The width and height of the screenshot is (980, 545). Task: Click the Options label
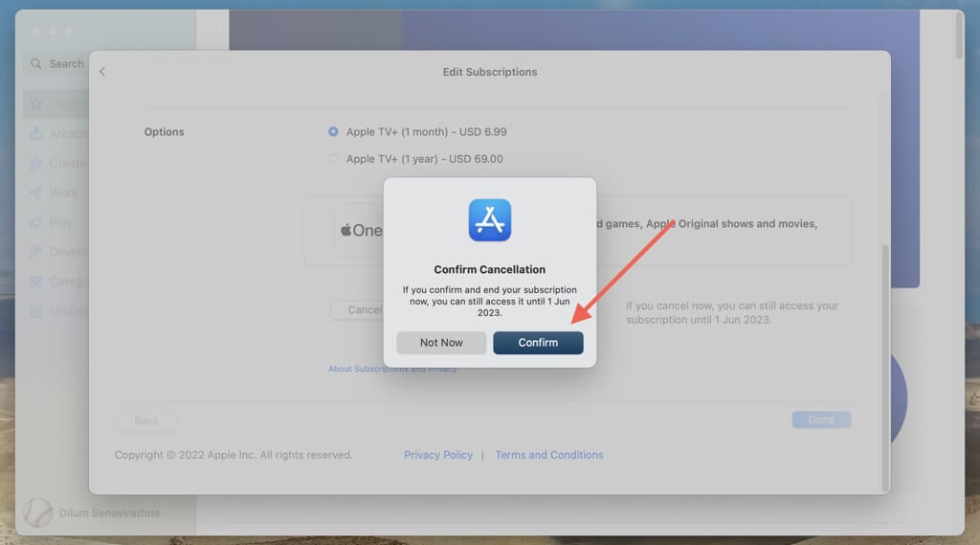point(165,132)
